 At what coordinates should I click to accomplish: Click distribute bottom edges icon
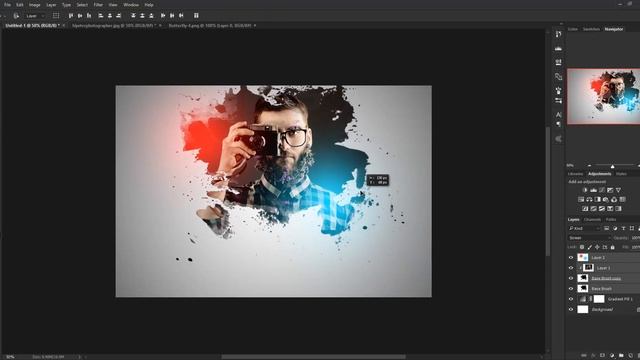tap(151, 16)
